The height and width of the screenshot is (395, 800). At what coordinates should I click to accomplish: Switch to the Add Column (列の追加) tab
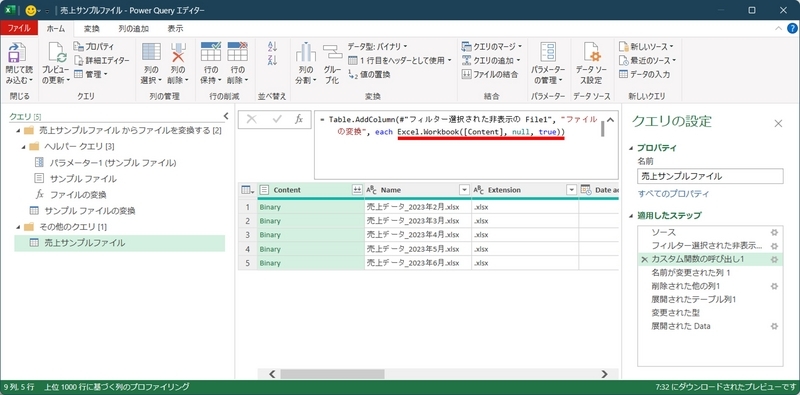coord(133,29)
